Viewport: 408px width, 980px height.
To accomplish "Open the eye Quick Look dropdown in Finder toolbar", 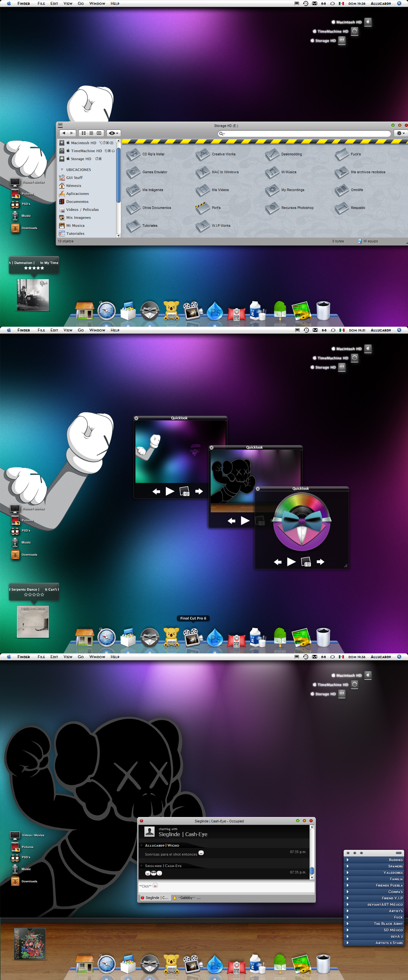I will pos(113,133).
